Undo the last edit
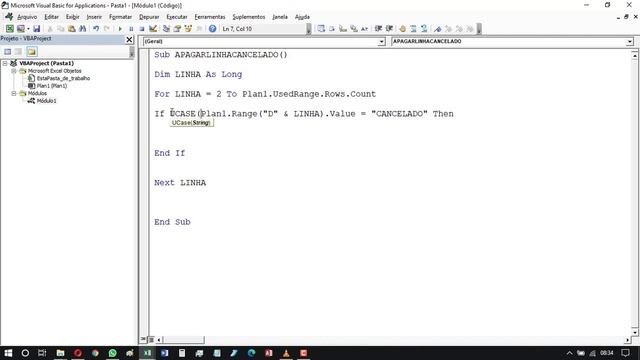This screenshot has height=360, width=640. coord(96,29)
